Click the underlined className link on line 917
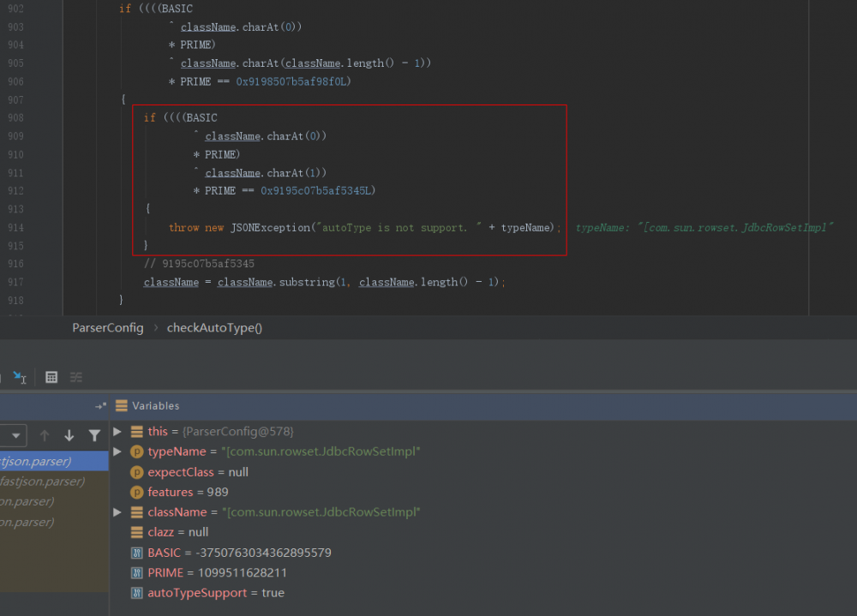The width and height of the screenshot is (857, 616). (171, 282)
